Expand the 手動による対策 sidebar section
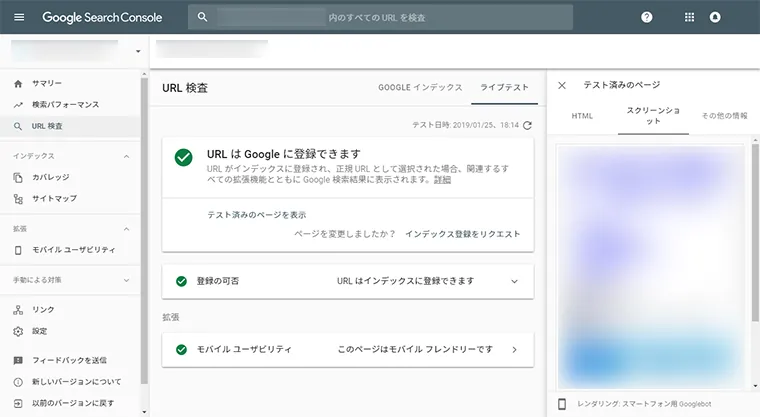The image size is (760, 417). (127, 280)
